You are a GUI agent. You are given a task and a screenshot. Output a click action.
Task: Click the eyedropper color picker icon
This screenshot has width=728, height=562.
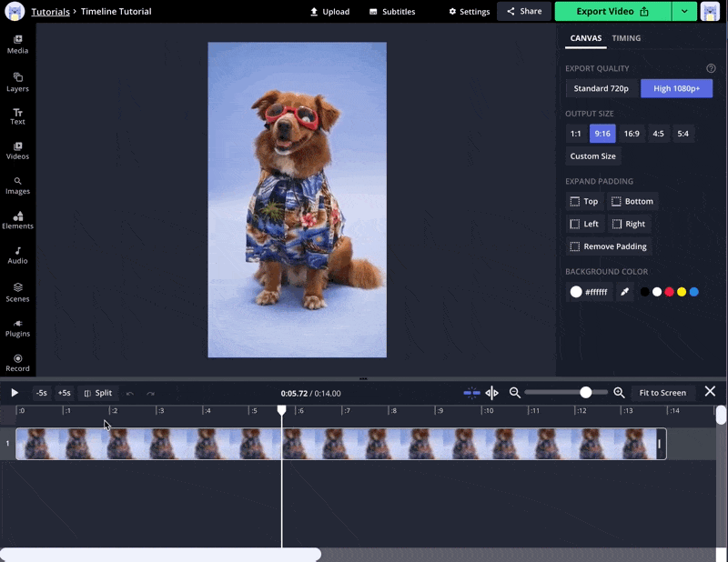click(624, 292)
